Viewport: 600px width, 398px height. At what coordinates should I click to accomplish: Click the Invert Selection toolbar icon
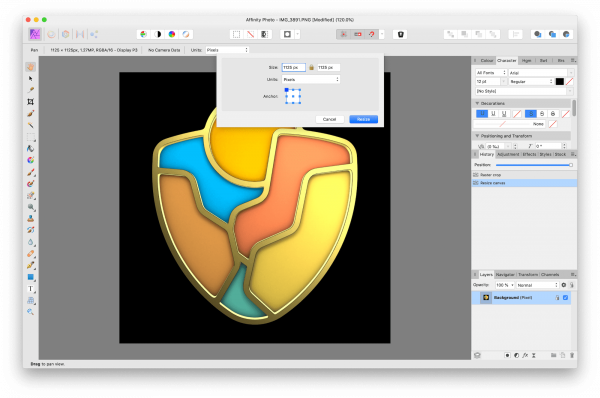coord(264,34)
